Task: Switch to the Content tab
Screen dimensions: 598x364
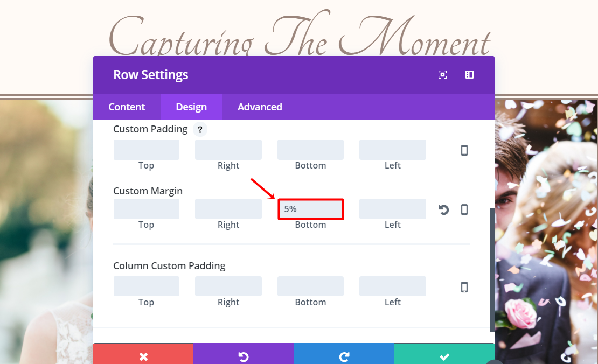Action: 127,107
